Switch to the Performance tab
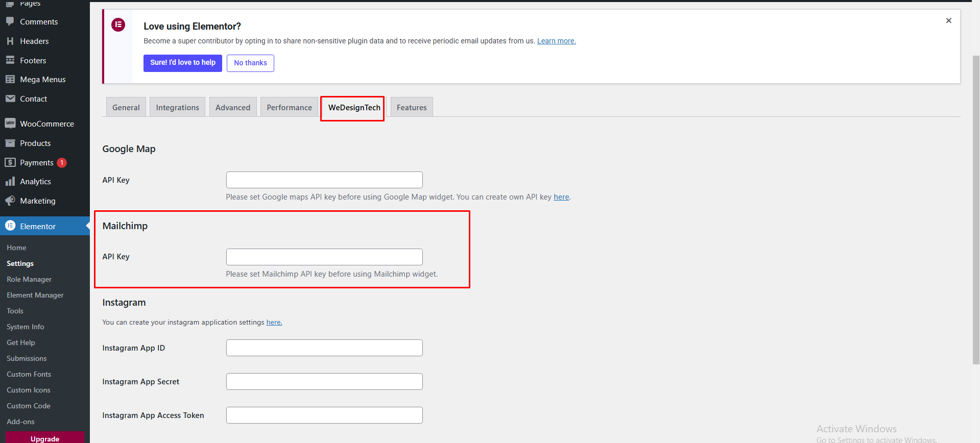Viewport: 980px width, 443px height. (289, 107)
